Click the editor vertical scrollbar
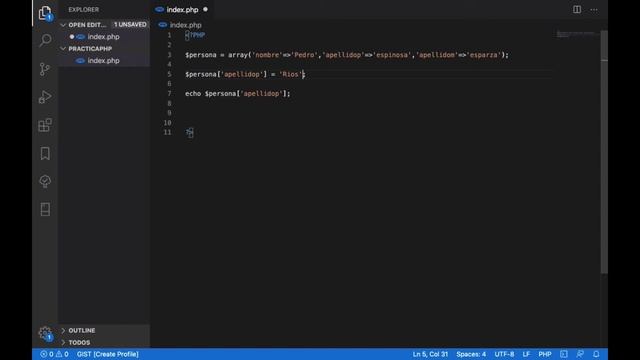 click(x=604, y=151)
